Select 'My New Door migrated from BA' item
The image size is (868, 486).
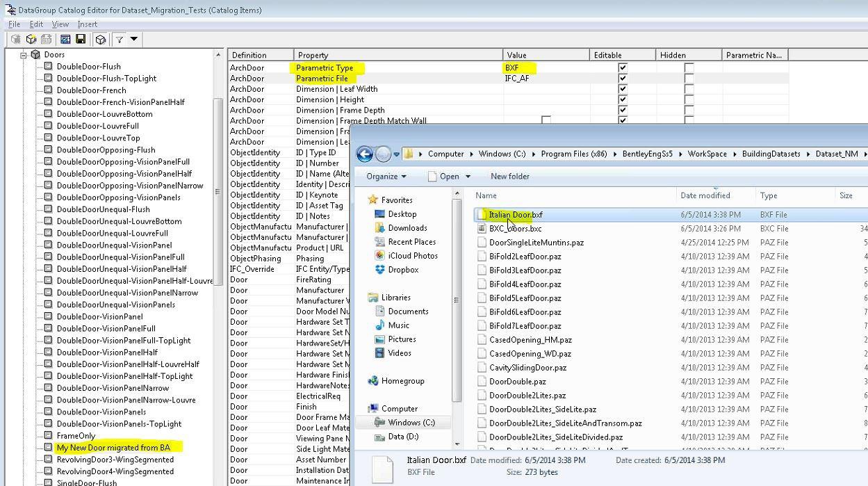(113, 448)
